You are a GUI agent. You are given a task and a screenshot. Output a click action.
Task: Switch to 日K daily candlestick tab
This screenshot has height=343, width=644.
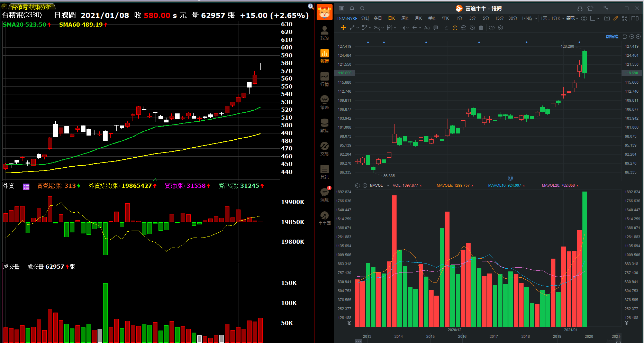pos(391,18)
